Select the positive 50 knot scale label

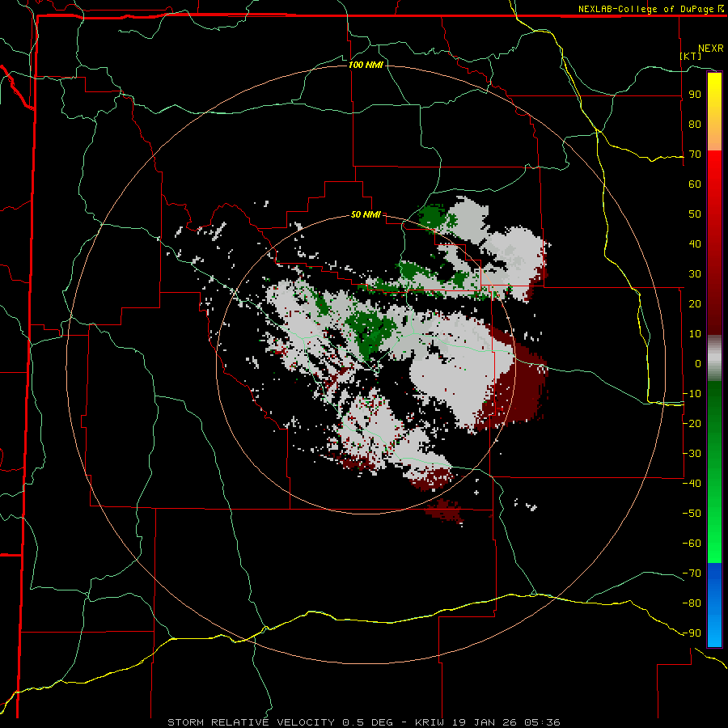tap(695, 214)
